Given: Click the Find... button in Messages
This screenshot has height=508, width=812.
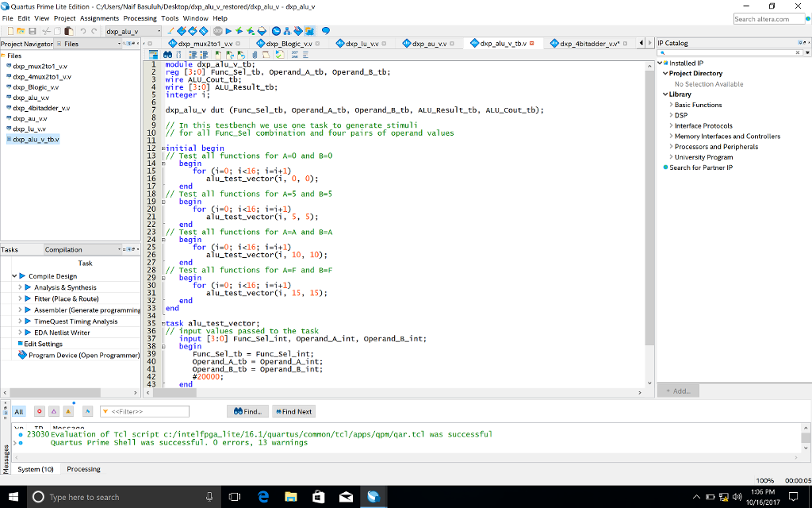Looking at the screenshot, I should coord(247,412).
